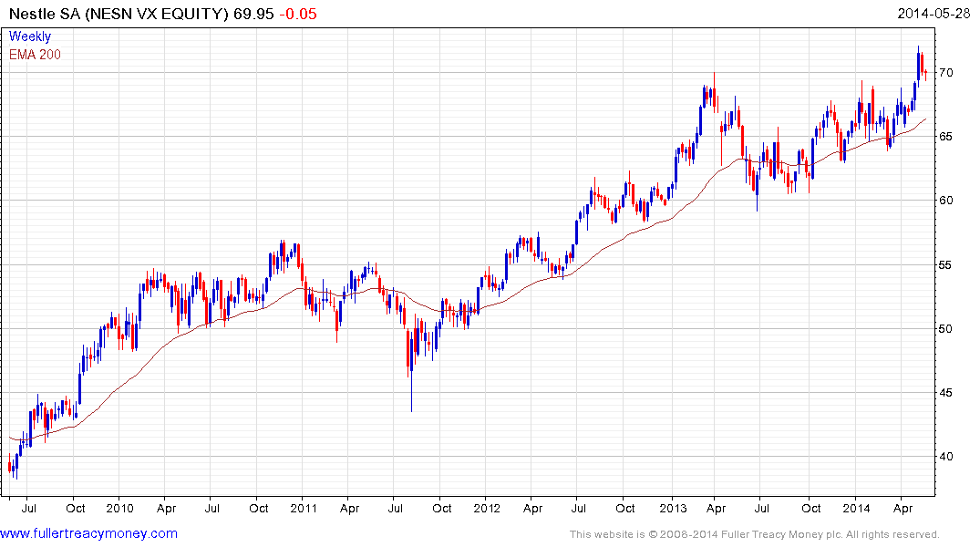Click the 65 price axis label
The width and height of the screenshot is (980, 547).
click(x=945, y=136)
